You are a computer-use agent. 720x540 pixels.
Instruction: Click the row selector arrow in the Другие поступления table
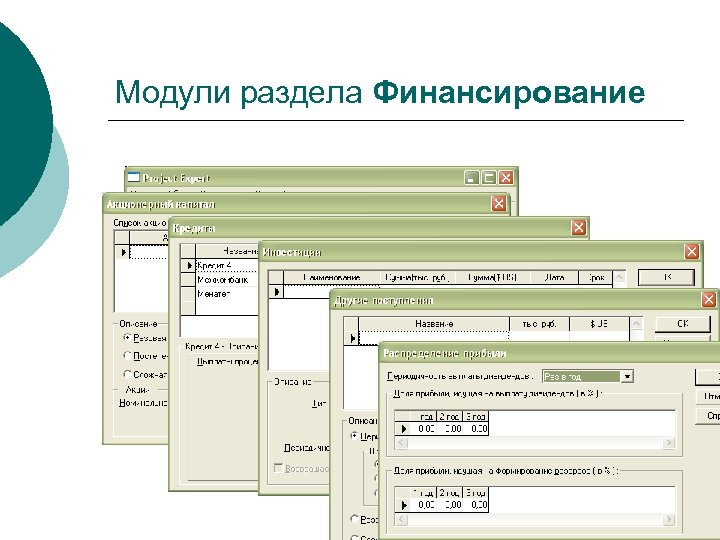pyautogui.click(x=351, y=338)
